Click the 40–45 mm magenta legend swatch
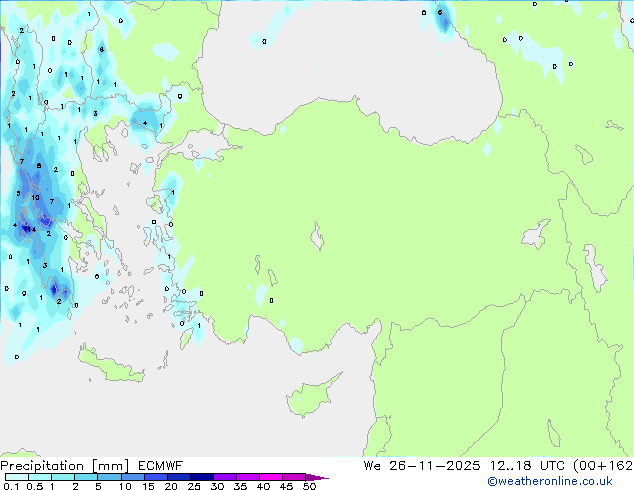The height and width of the screenshot is (490, 634). click(x=271, y=477)
